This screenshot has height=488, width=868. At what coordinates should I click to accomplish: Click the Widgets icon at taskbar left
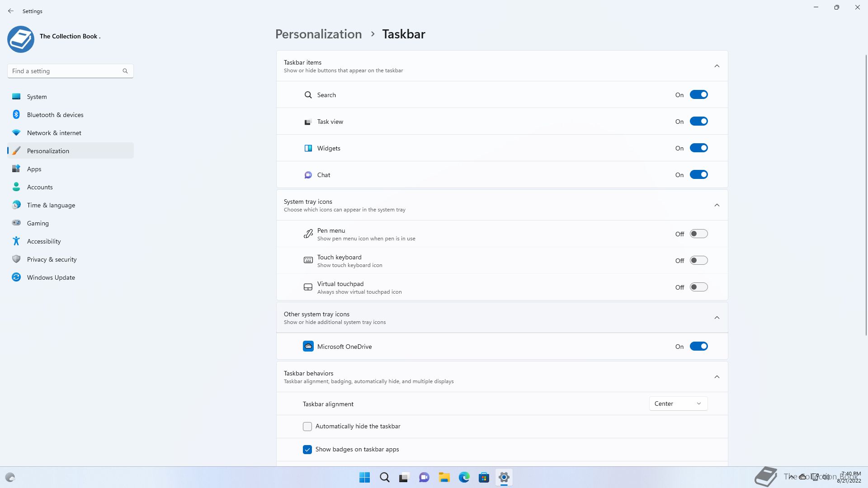(10, 477)
